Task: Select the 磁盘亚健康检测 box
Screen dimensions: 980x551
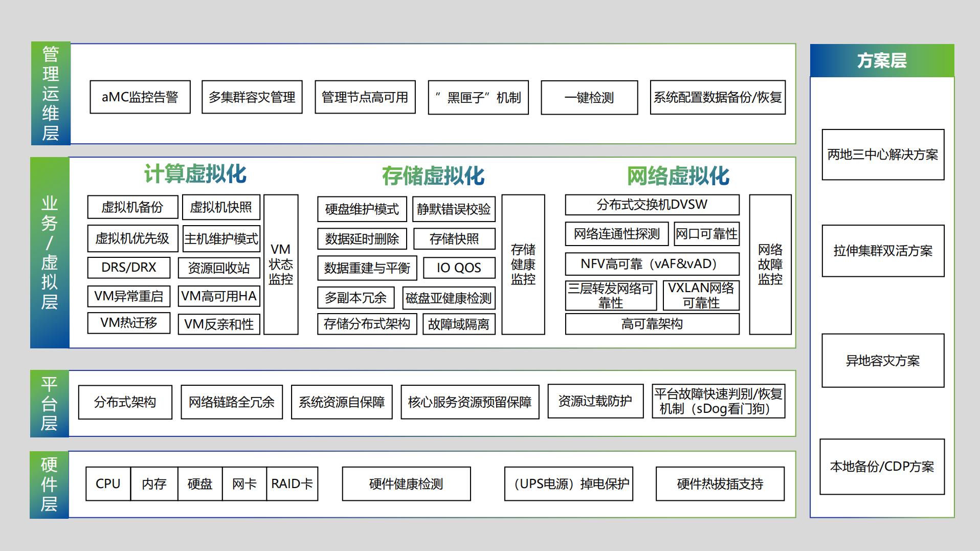Action: click(x=449, y=298)
